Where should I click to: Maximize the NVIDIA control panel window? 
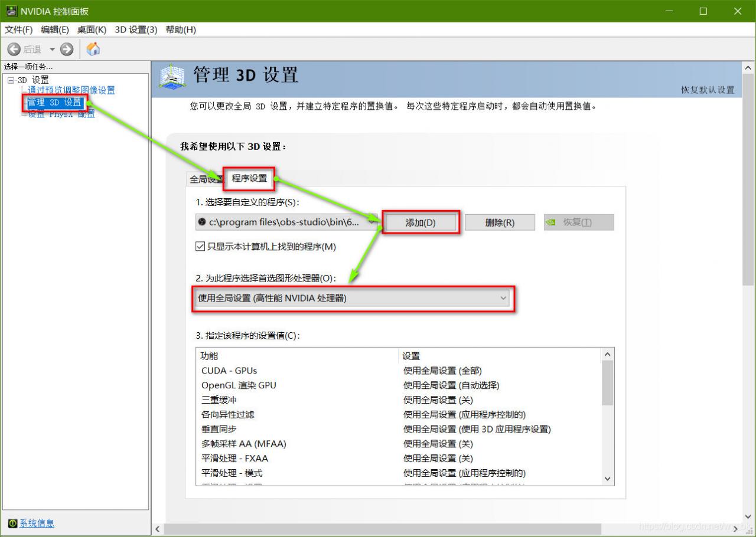pyautogui.click(x=703, y=11)
